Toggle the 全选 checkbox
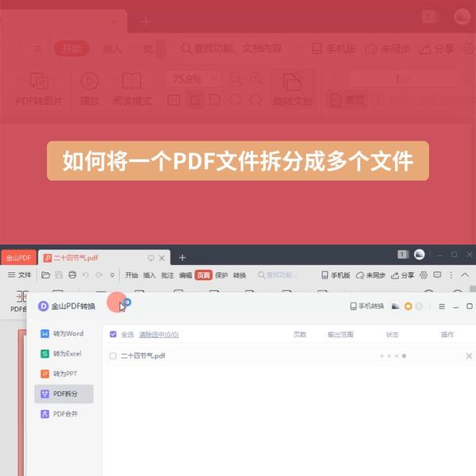 pos(113,334)
